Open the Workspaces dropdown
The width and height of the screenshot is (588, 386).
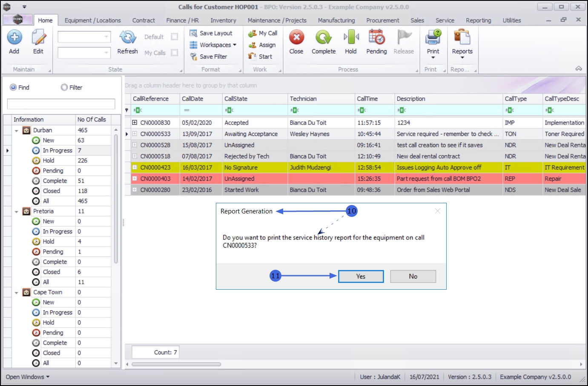click(213, 45)
